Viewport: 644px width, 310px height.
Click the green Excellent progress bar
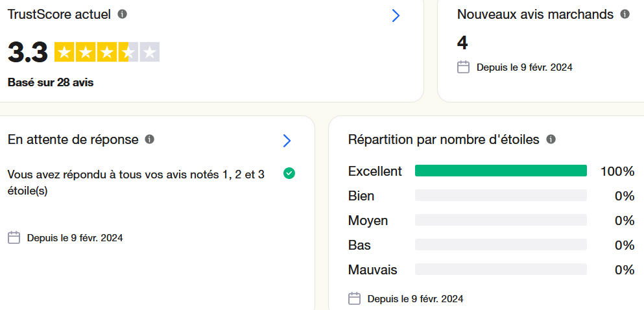click(x=500, y=171)
